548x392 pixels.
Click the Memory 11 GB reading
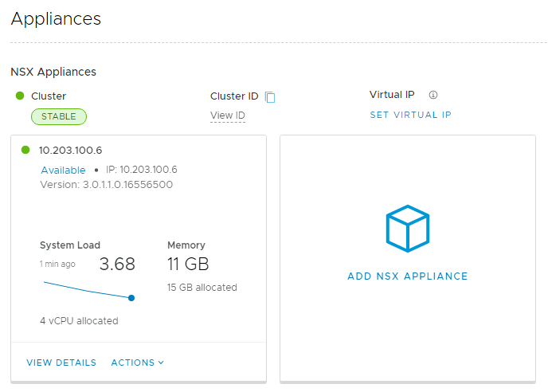[188, 264]
